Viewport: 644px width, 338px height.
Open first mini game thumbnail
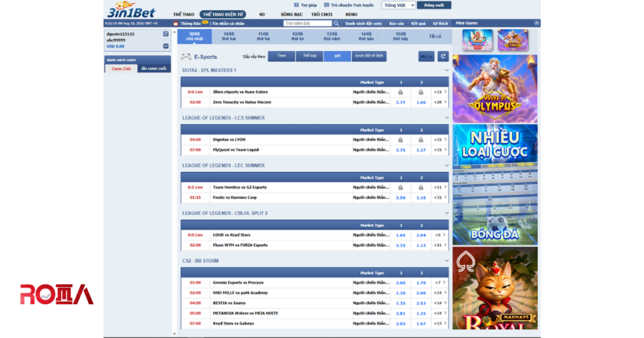[477, 40]
